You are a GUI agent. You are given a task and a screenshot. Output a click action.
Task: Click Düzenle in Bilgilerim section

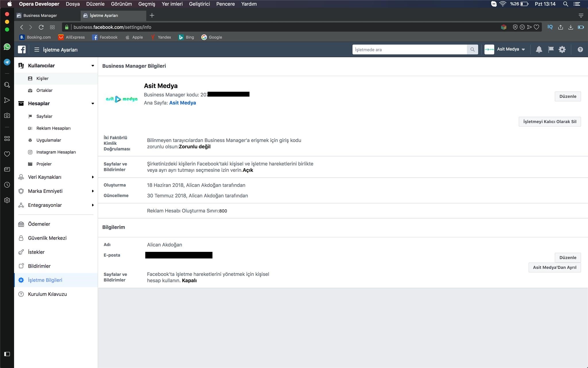(x=568, y=258)
